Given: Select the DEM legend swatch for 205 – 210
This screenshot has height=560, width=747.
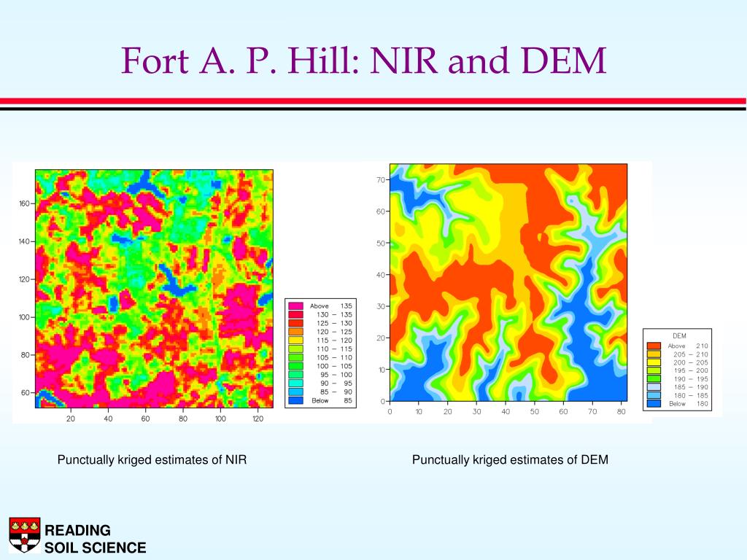Looking at the screenshot, I should pos(654,354).
